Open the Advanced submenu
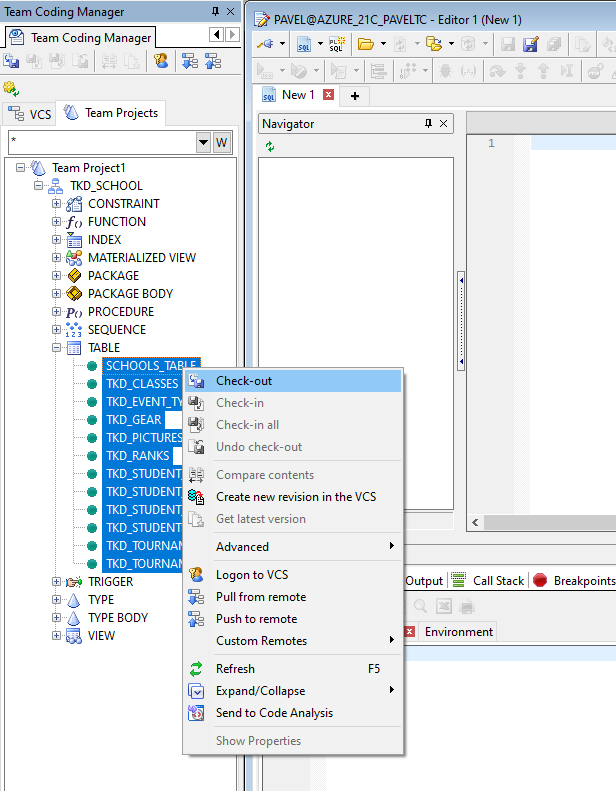 click(293, 546)
